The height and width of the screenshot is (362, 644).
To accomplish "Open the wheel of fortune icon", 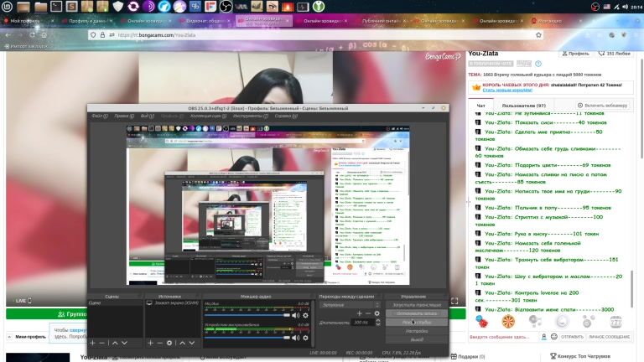I will click(508, 322).
